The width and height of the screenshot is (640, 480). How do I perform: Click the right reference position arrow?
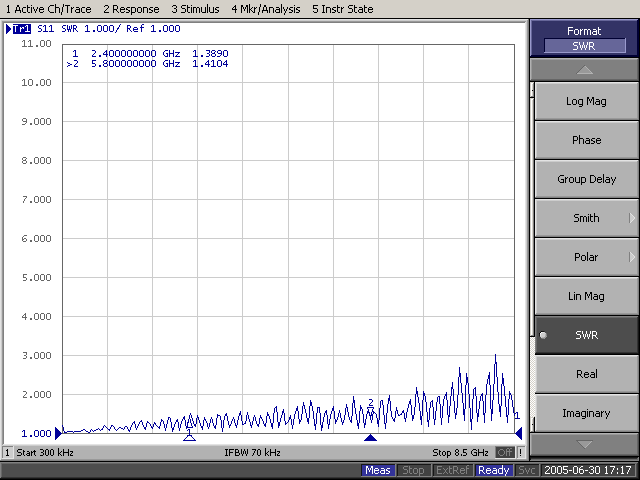tap(519, 433)
